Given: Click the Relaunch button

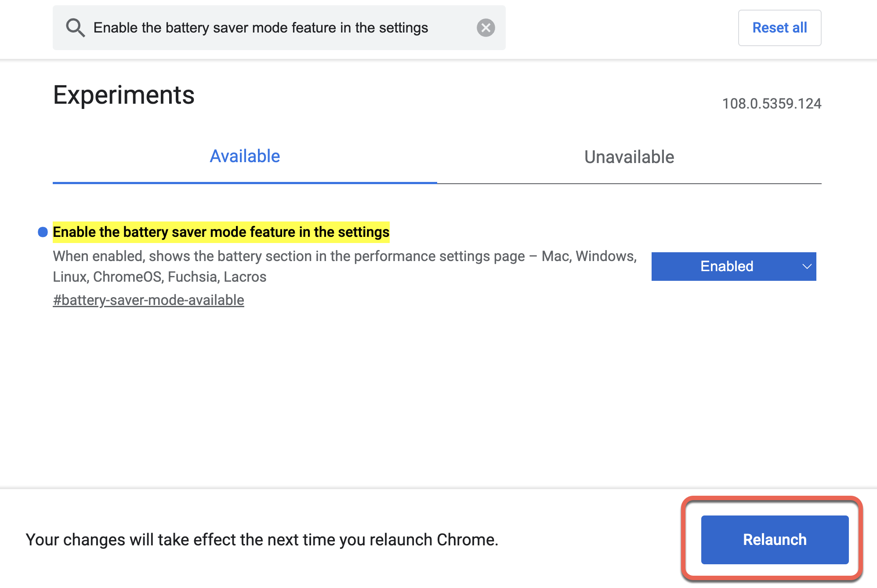Looking at the screenshot, I should [774, 540].
